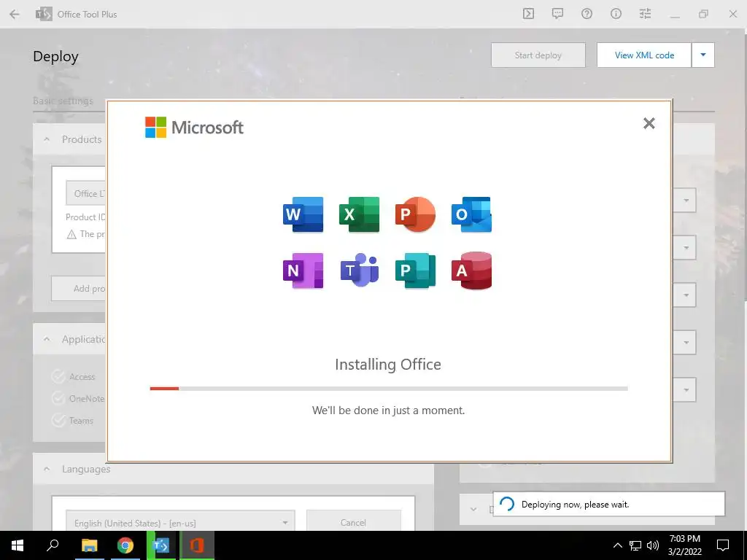The image size is (747, 560).
Task: Click the Installing Office heading
Action: click(388, 365)
